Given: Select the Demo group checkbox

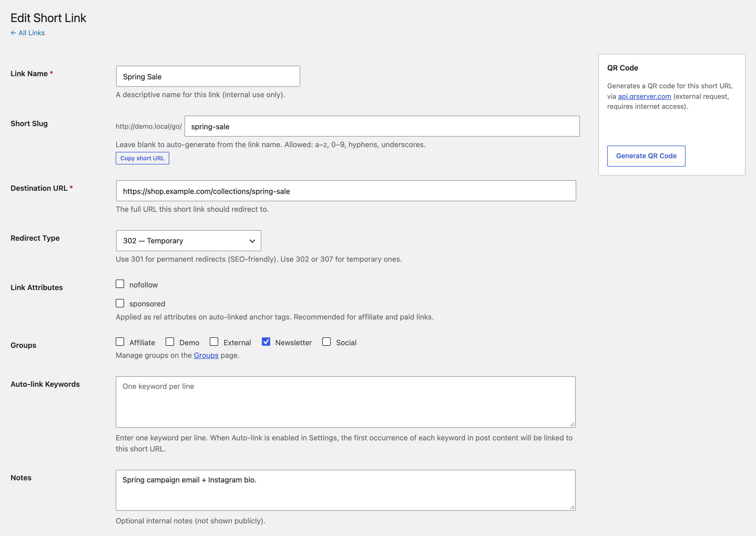Looking at the screenshot, I should pyautogui.click(x=170, y=342).
